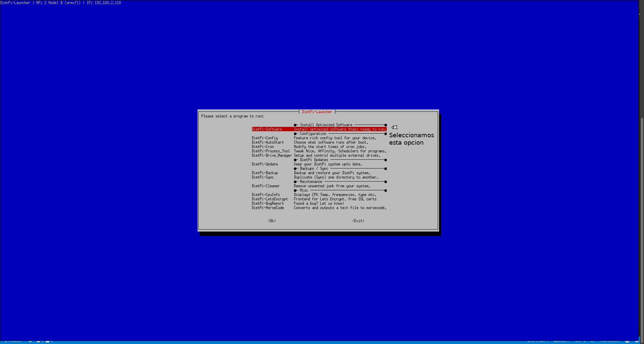Image resolution: width=644 pixels, height=344 pixels.
Task: Click the 'Seleccionamos esta opcion' annotation text
Action: pyautogui.click(x=411, y=139)
